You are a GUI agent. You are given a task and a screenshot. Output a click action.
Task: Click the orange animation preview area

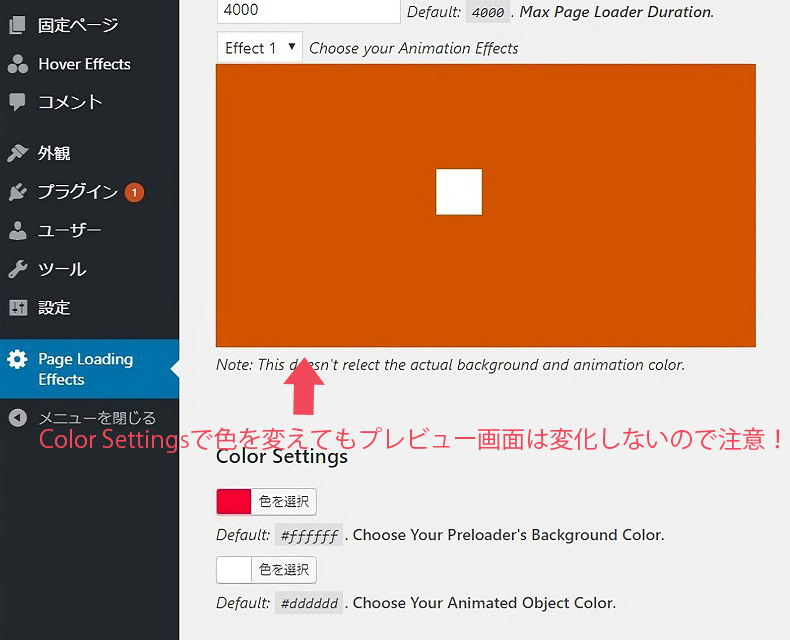click(486, 205)
